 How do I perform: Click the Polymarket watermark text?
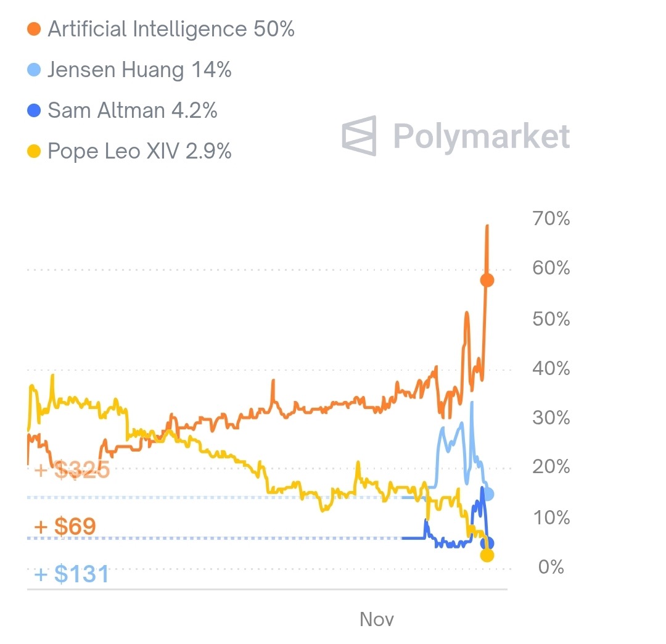481,136
